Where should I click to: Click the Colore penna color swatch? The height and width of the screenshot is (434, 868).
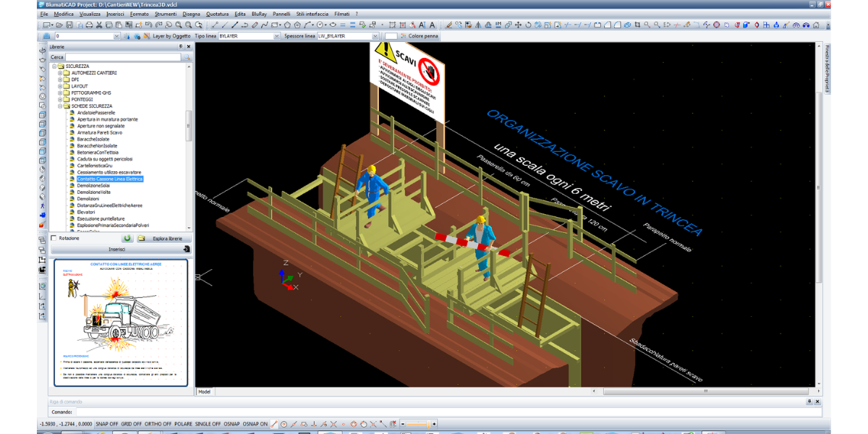(391, 35)
